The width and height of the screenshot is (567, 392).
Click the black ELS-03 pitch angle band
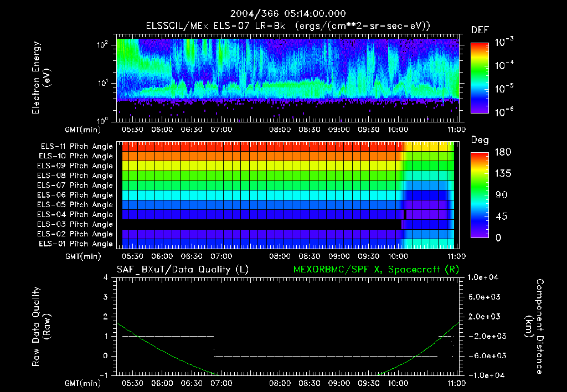click(262, 224)
